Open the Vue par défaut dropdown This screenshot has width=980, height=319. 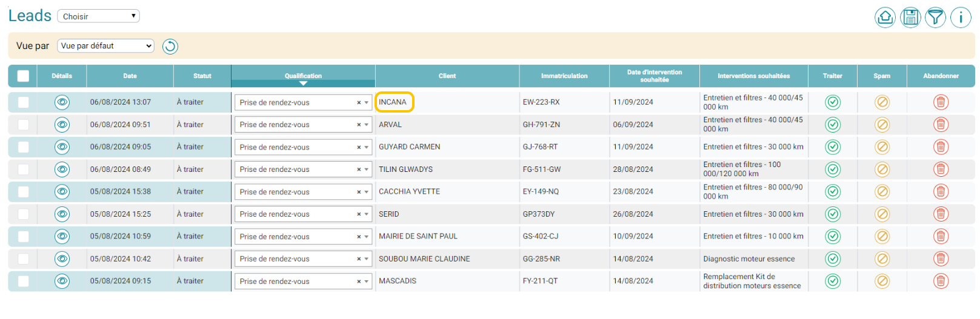(x=105, y=46)
